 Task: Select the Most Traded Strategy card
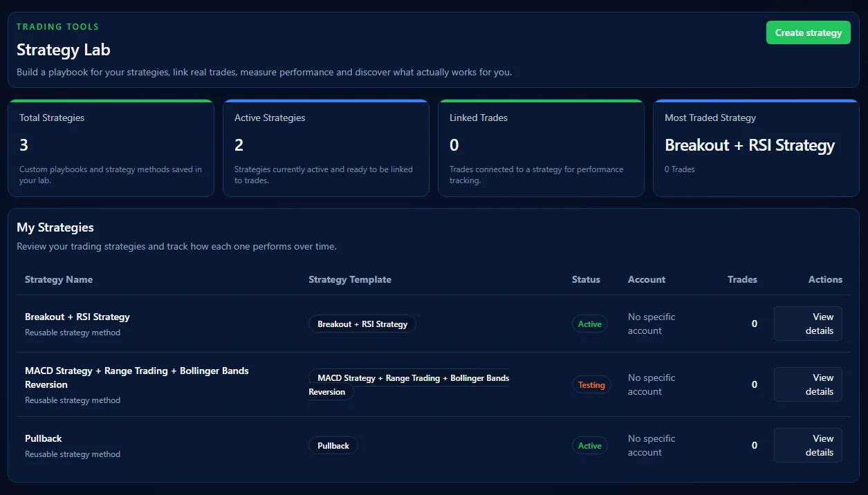tap(756, 148)
